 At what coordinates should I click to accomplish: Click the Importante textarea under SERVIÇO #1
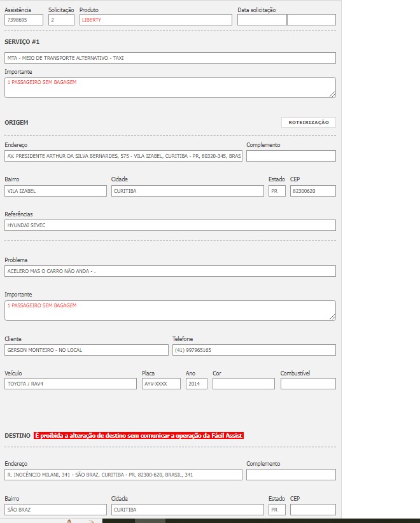coord(170,87)
